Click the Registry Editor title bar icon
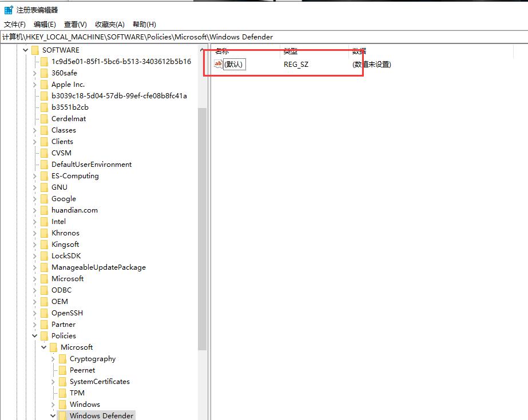The height and width of the screenshot is (420, 528). [x=9, y=10]
